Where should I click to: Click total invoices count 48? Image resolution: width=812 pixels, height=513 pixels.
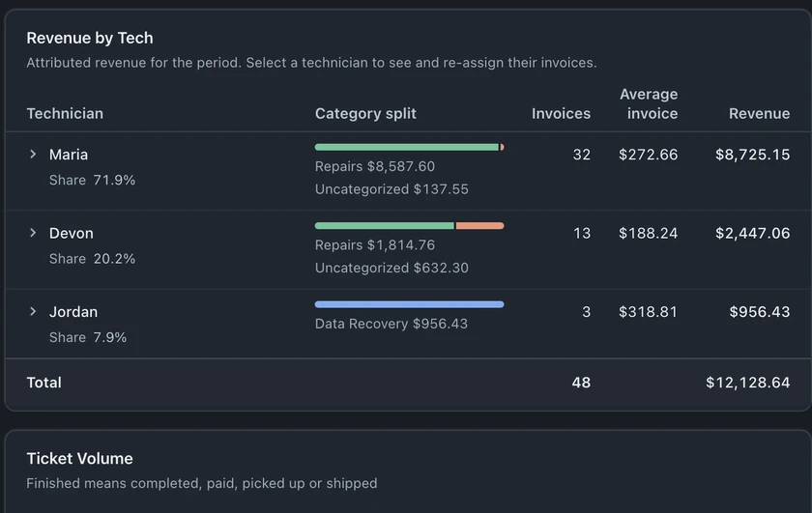(x=581, y=383)
